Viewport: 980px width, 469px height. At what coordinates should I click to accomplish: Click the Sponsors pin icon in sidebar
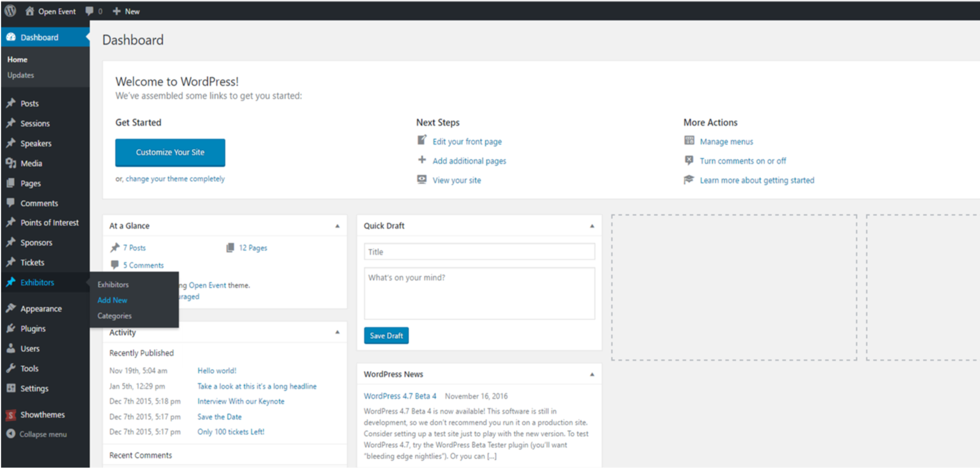point(11,242)
